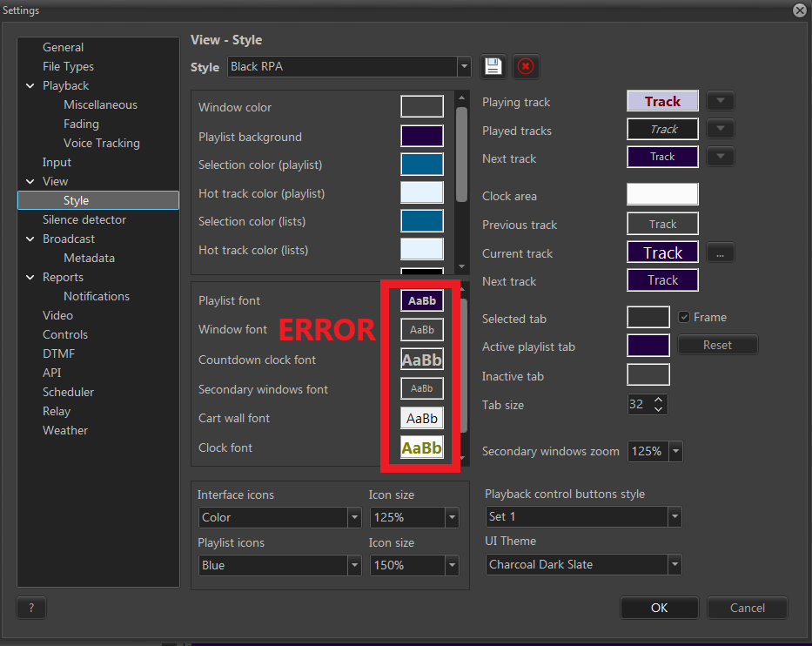Click the Playlist font AaBb preview
This screenshot has height=646, width=812.
422,300
